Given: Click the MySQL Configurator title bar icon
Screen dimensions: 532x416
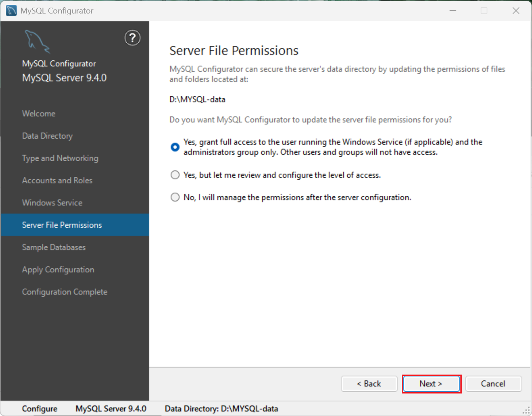Looking at the screenshot, I should (x=11, y=10).
